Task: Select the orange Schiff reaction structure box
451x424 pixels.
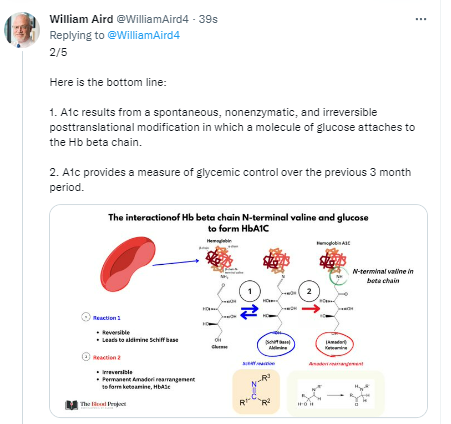Action: coord(256,391)
